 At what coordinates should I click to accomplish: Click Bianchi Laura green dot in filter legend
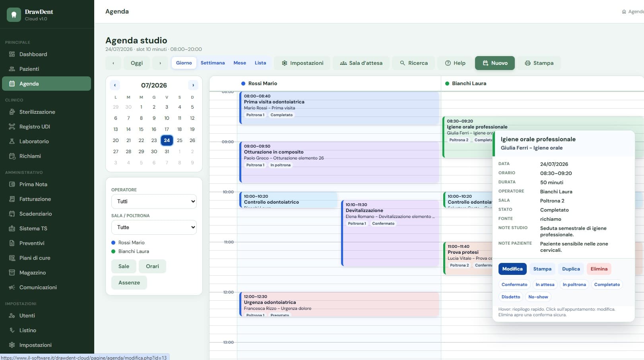tap(113, 251)
